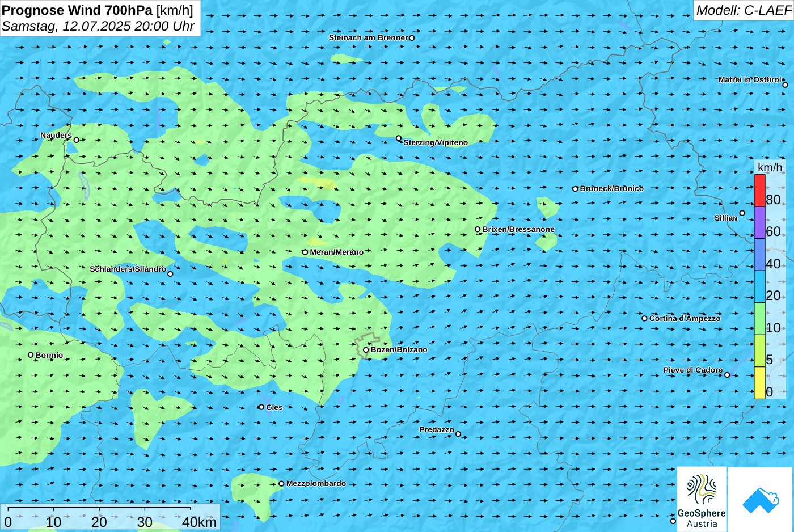Click the scale bar label '0'
This screenshot has width=794, height=532.
tap(8, 522)
